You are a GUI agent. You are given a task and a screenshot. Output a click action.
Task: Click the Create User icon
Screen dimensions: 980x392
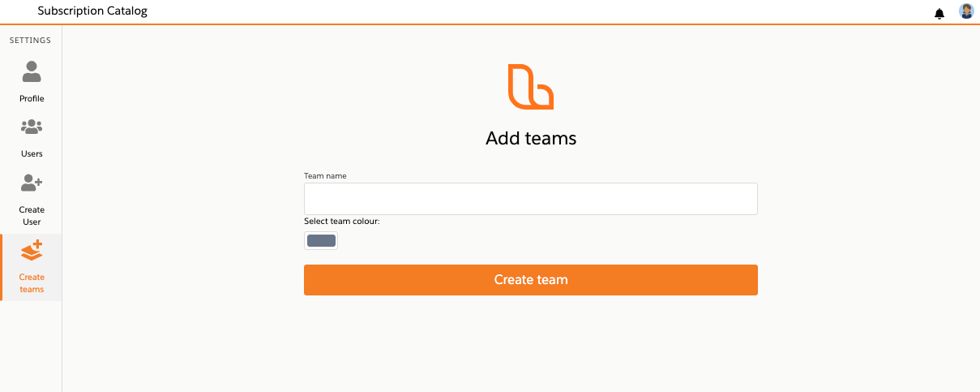click(32, 183)
